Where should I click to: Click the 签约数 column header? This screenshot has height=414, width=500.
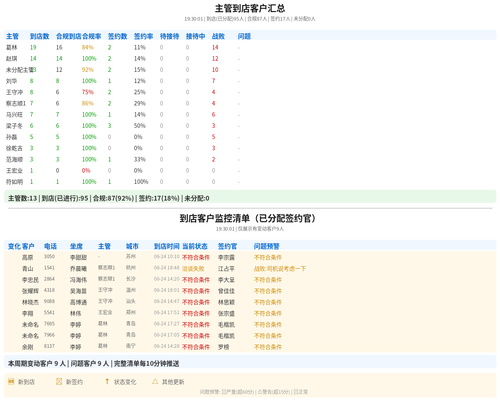[117, 36]
